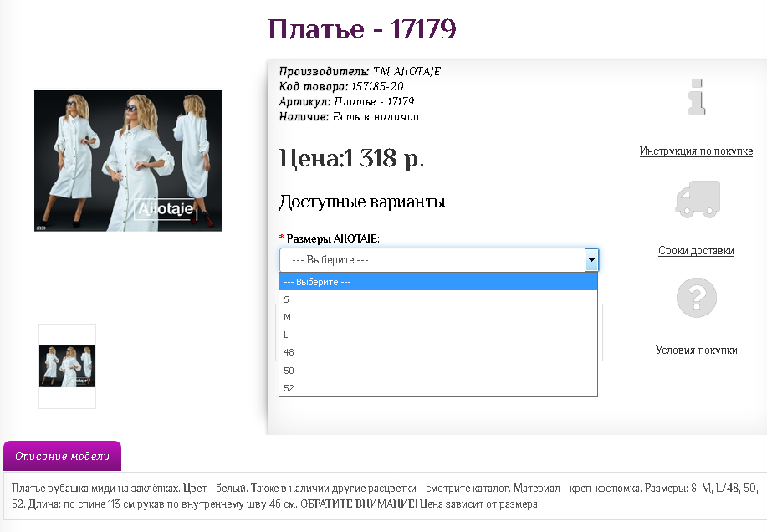Screen dimensions: 767x532
Task: Open the Сроки доставки link
Action: [696, 251]
